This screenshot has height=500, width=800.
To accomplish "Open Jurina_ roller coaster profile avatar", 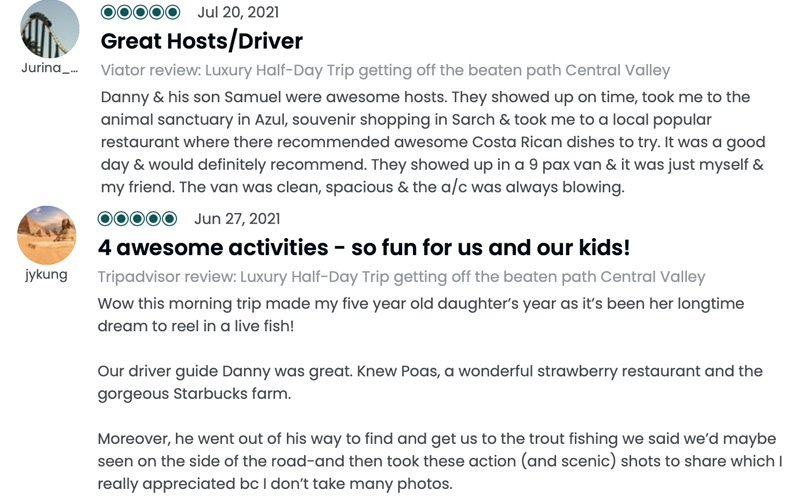I will click(x=49, y=29).
